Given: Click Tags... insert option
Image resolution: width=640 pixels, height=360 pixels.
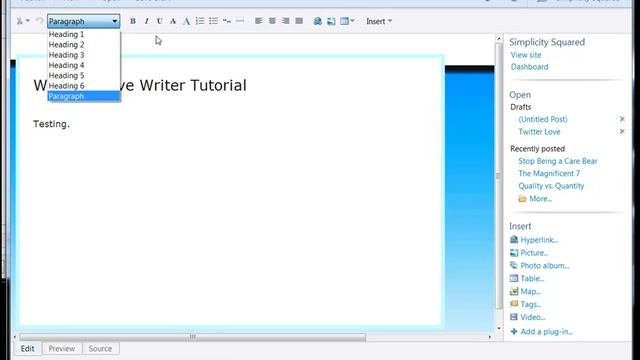Looking at the screenshot, I should (x=531, y=304).
